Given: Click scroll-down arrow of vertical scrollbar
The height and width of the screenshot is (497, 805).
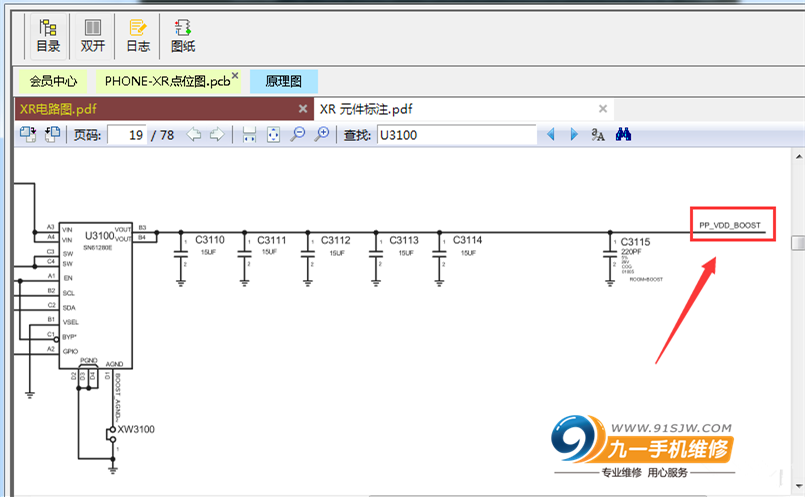Looking at the screenshot, I should (799, 485).
